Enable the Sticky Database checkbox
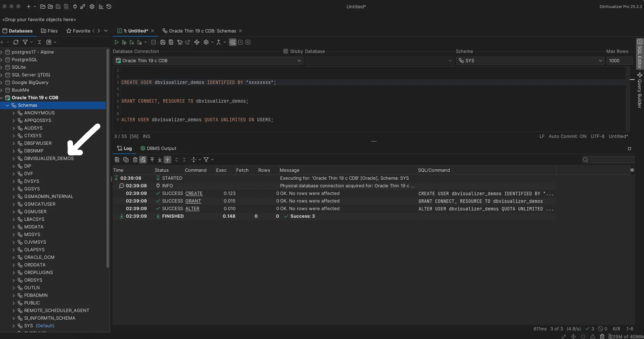The width and height of the screenshot is (644, 339). click(x=286, y=51)
